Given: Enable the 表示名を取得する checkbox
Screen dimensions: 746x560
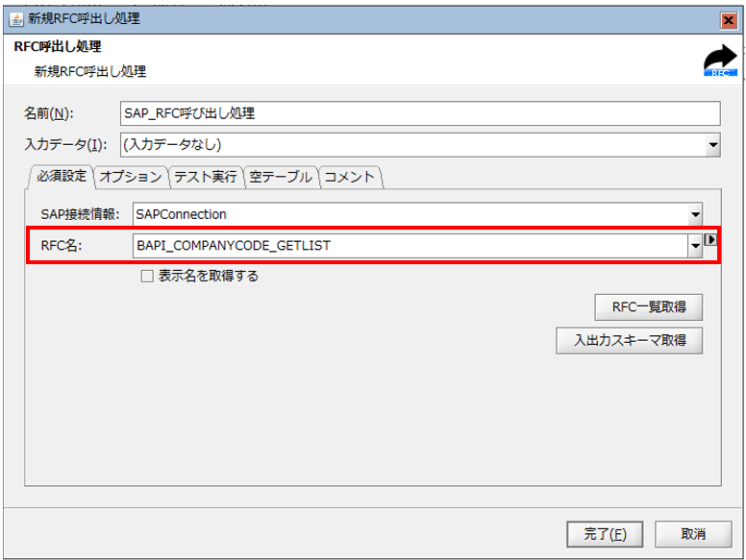Looking at the screenshot, I should 147,277.
